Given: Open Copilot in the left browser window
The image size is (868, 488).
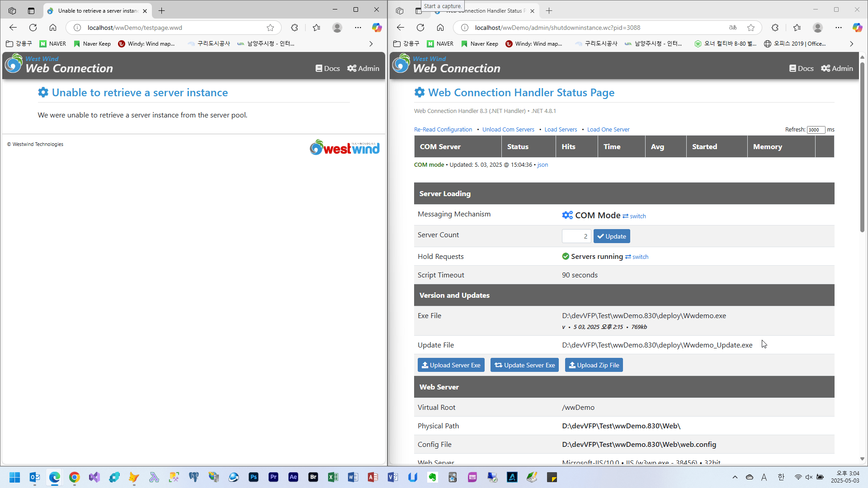Looking at the screenshot, I should pos(377,28).
